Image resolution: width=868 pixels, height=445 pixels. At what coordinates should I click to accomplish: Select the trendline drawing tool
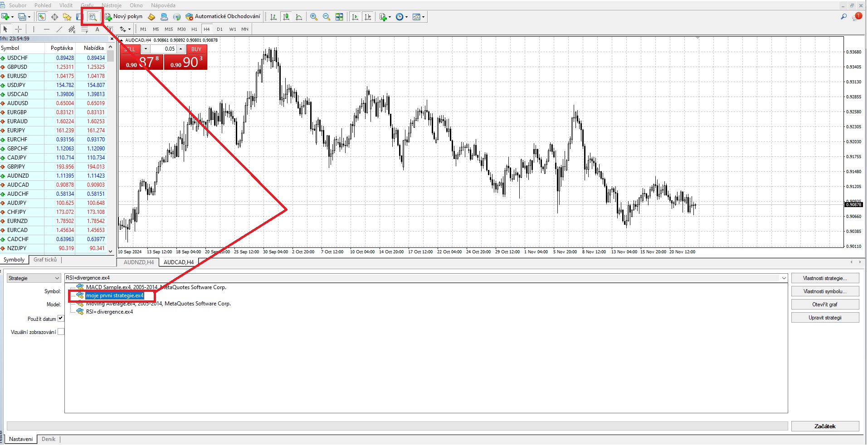click(59, 29)
